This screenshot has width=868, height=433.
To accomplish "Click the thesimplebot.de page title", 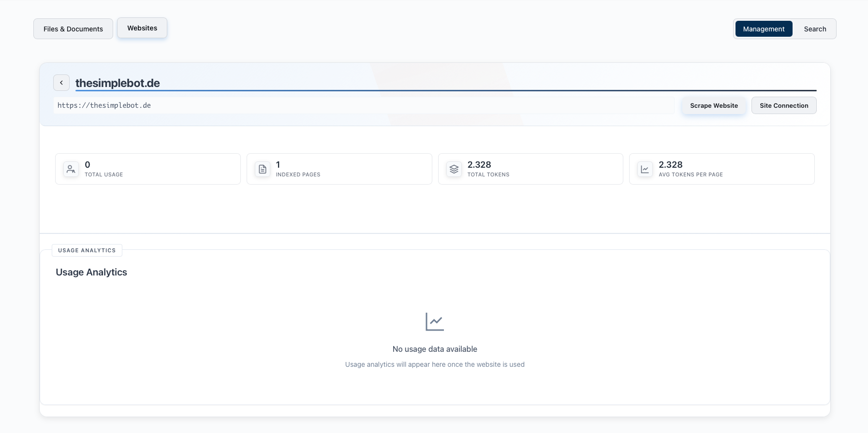I will (118, 83).
